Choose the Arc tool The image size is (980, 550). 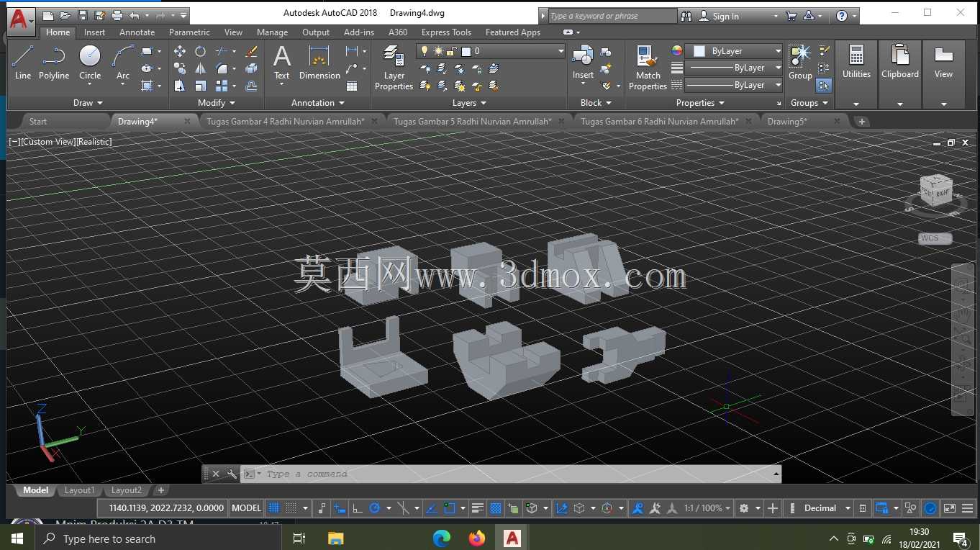(123, 62)
